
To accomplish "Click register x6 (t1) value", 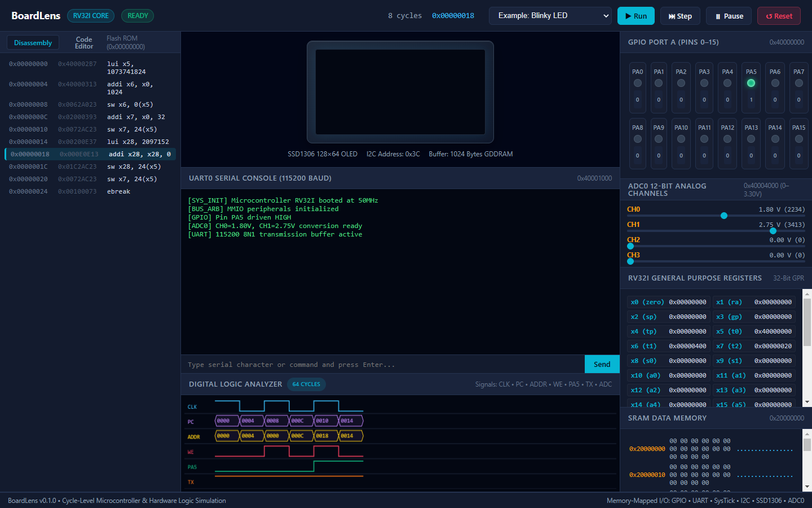I will [x=687, y=346].
